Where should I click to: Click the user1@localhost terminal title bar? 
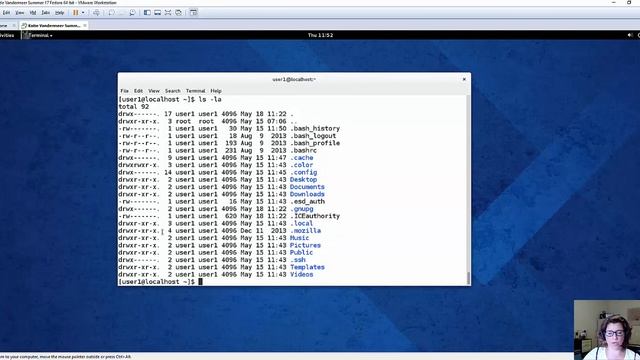294,79
